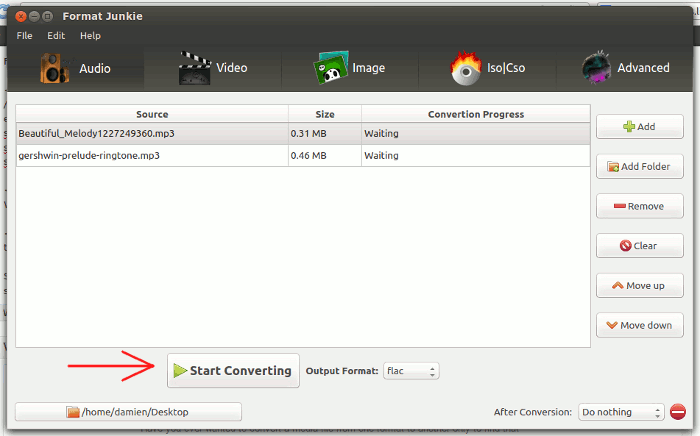Clear the conversion list
Viewport: 700px width, 436px height.
click(x=640, y=246)
